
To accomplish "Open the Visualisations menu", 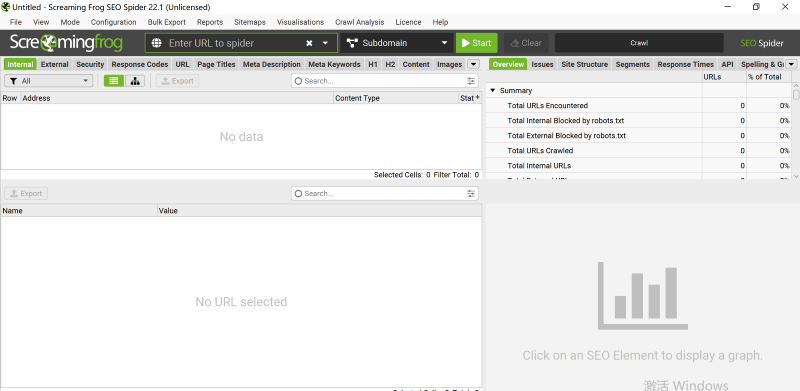I will pyautogui.click(x=301, y=22).
